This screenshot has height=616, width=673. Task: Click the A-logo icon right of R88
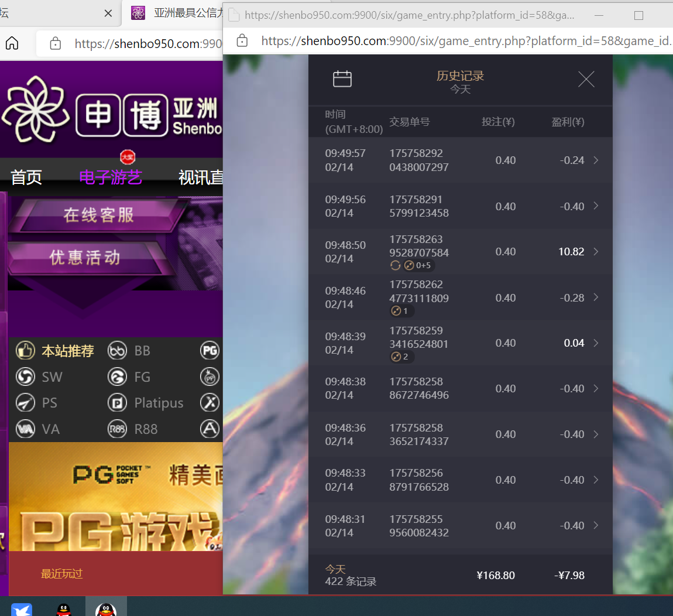click(210, 429)
